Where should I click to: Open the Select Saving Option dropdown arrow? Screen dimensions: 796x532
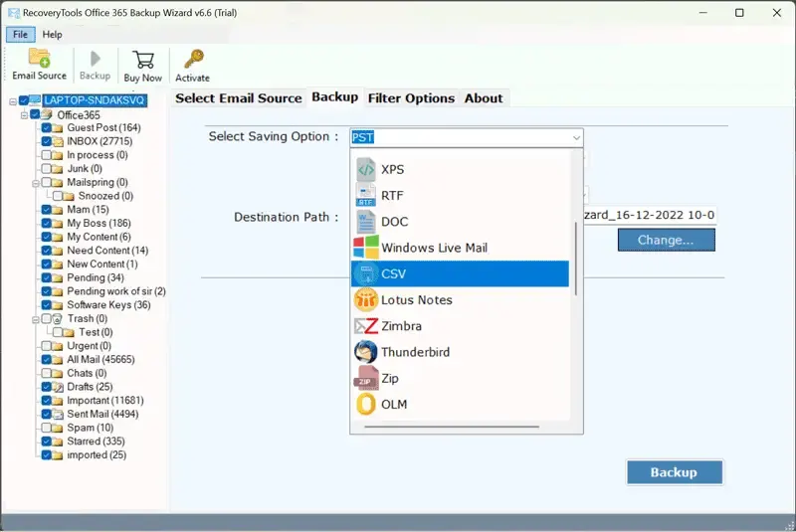[575, 137]
